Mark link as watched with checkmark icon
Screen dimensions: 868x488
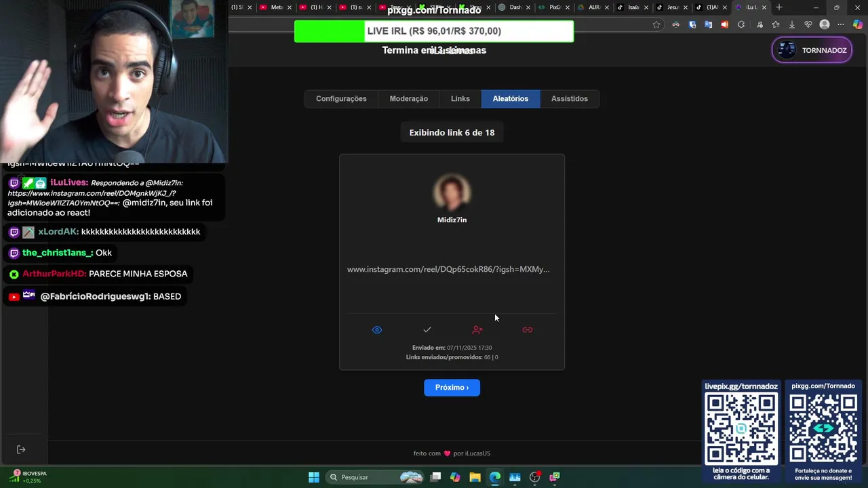coord(427,330)
